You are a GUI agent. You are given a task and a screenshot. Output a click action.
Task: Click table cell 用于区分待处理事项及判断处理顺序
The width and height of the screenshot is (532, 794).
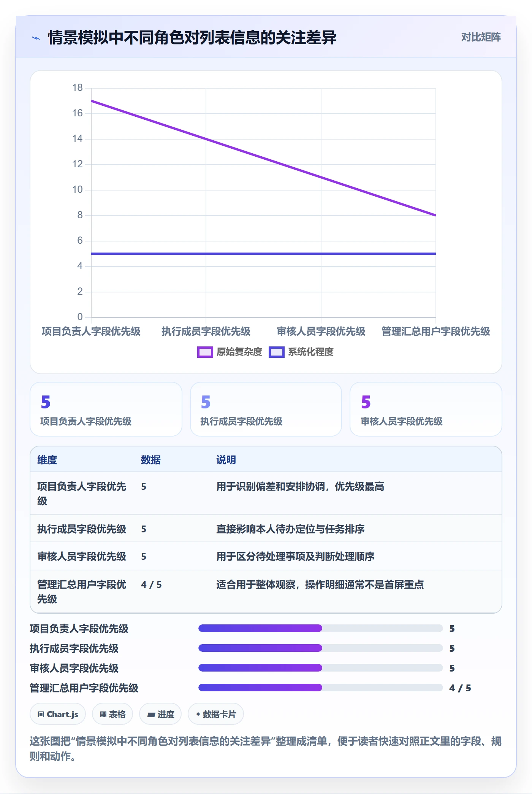(295, 556)
